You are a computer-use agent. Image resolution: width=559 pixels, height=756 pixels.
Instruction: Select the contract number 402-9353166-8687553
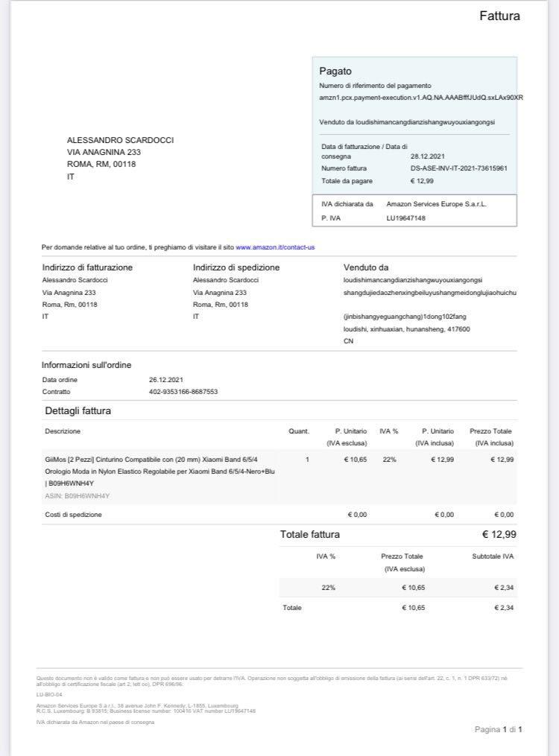tap(183, 392)
